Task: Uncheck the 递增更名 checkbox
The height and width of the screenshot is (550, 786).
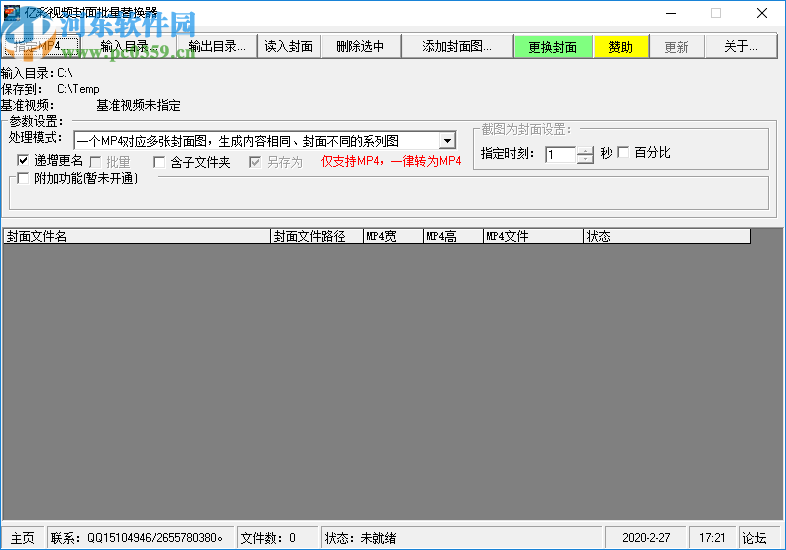Action: tap(23, 160)
